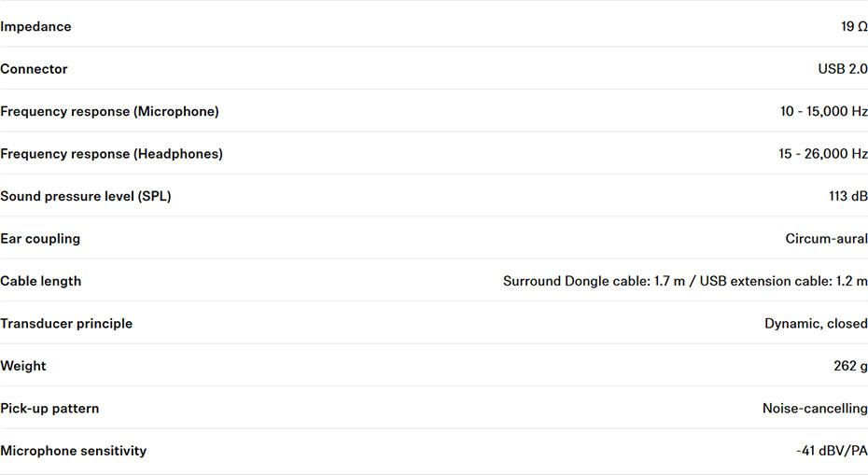The height and width of the screenshot is (475, 868).
Task: Click Frequency response (Headphones) label
Action: tap(111, 154)
